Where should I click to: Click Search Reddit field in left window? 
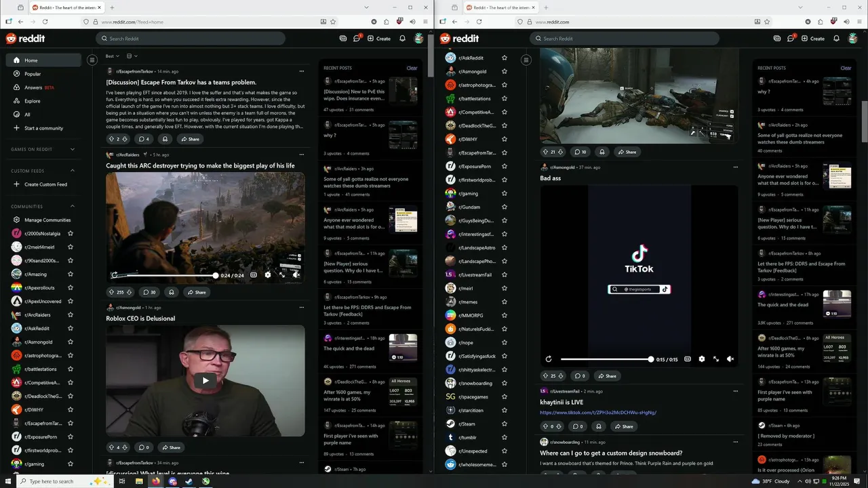pos(190,39)
